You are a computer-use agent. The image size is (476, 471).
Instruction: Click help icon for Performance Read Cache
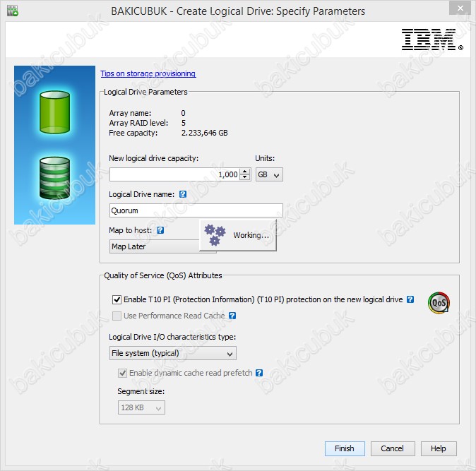tap(232, 316)
